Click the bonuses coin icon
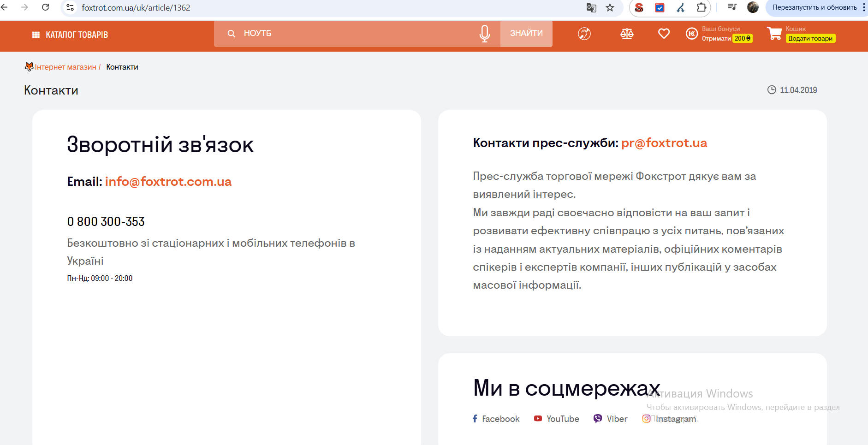 coord(692,34)
